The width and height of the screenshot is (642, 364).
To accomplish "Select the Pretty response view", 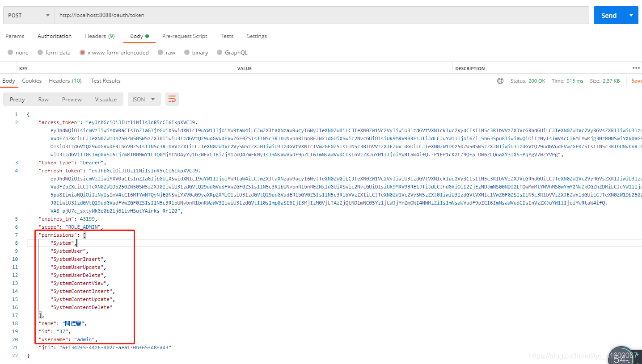I will [17, 99].
